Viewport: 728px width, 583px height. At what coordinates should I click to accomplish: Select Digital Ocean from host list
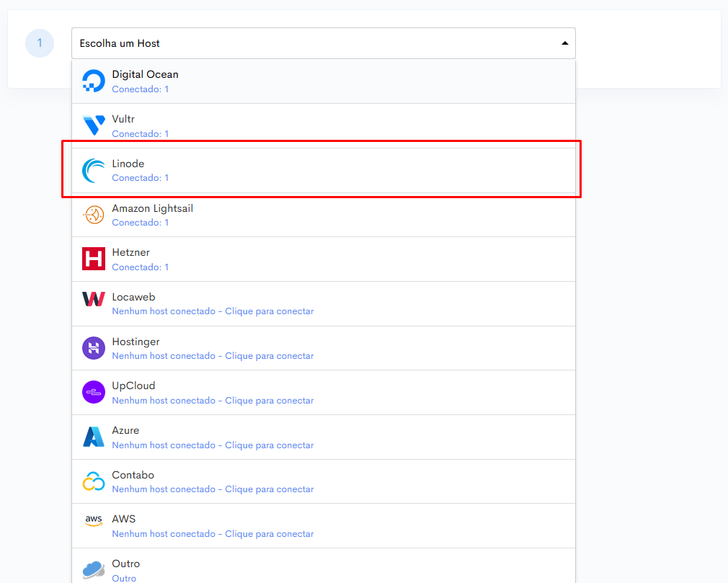[x=324, y=81]
